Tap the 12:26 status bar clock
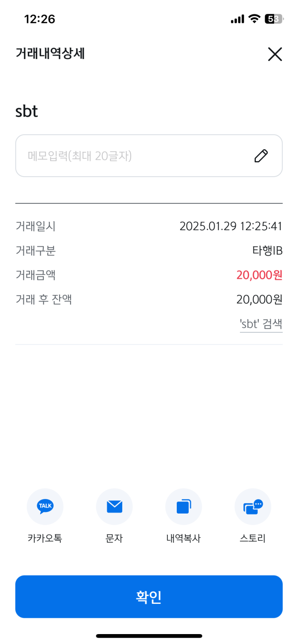 coord(40,19)
